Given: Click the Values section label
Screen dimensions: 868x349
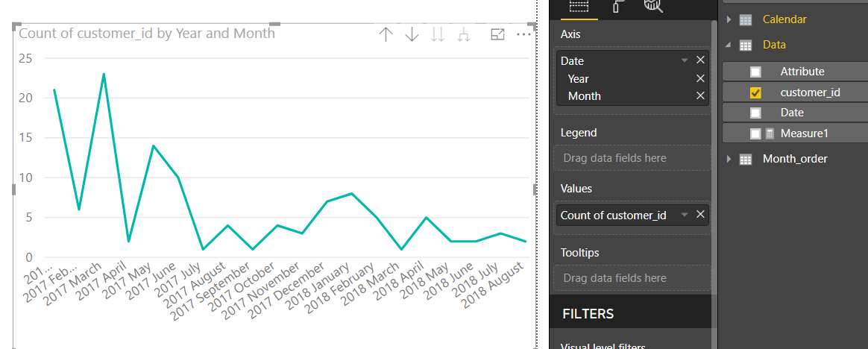Looking at the screenshot, I should [x=576, y=189].
